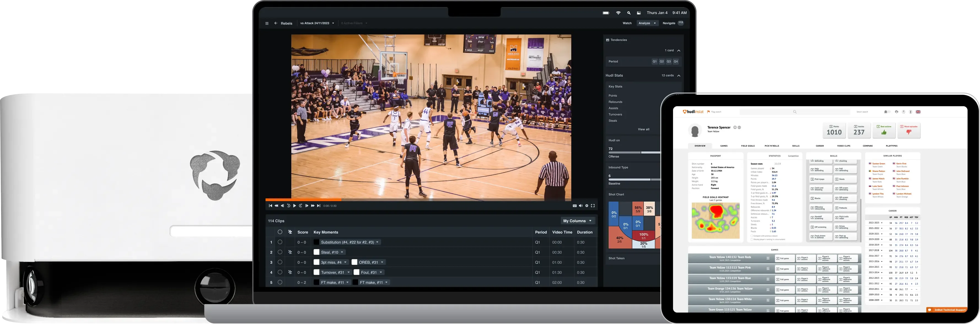Viewport: 980px width, 324px height.
Task: Click the View all link under Hudl Stats
Action: tap(644, 129)
